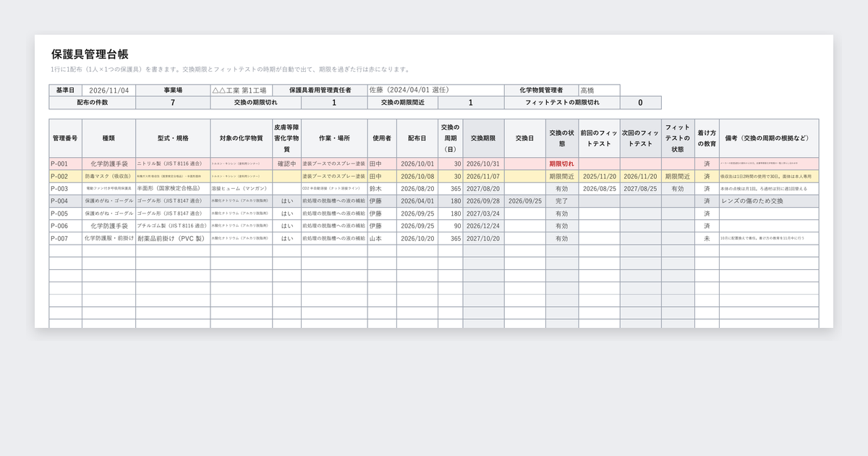Click the 化学物質管理者 value 高橋
868x456 pixels.
click(x=599, y=90)
